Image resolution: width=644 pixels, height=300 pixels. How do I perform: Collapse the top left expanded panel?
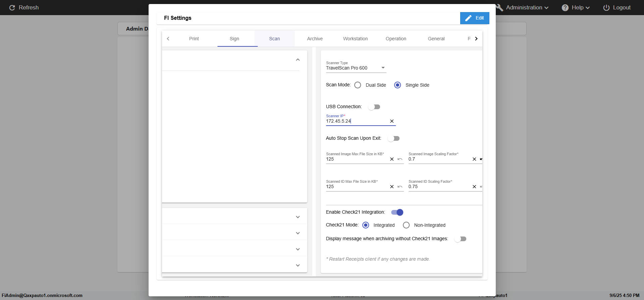(x=298, y=60)
